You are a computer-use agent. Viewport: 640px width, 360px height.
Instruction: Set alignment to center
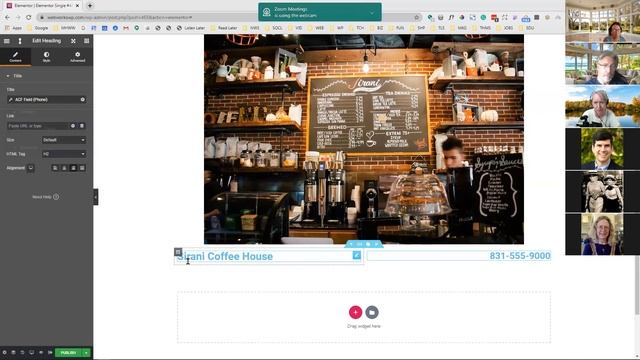click(x=64, y=168)
